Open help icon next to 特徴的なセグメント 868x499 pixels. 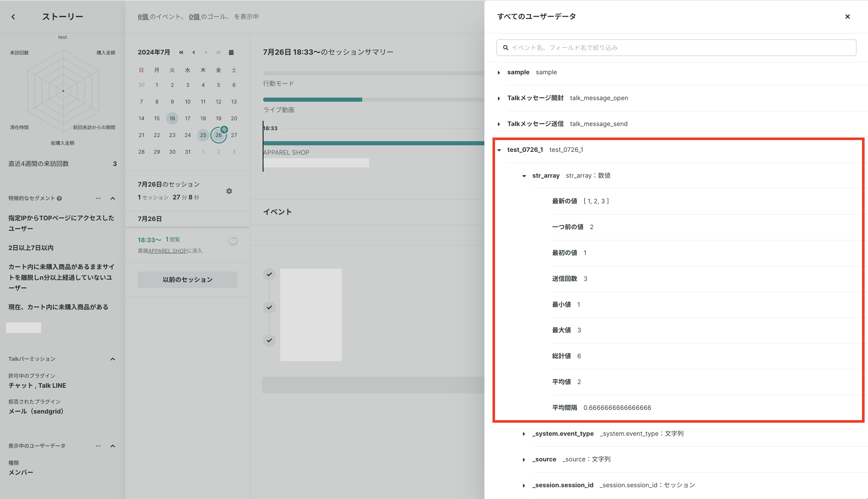coord(59,198)
